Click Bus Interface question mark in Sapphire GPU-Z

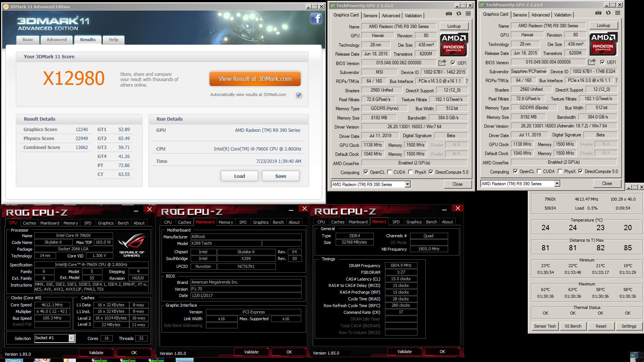(616, 80)
